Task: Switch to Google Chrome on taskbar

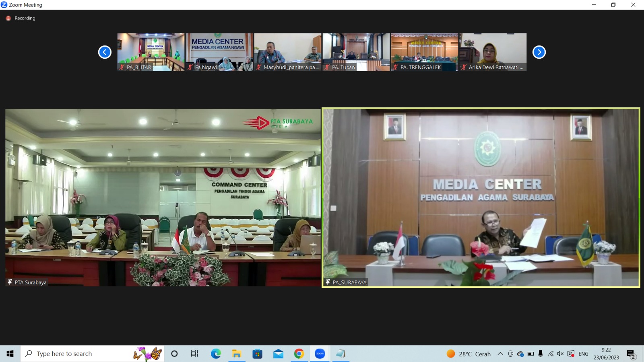Action: pos(299,354)
